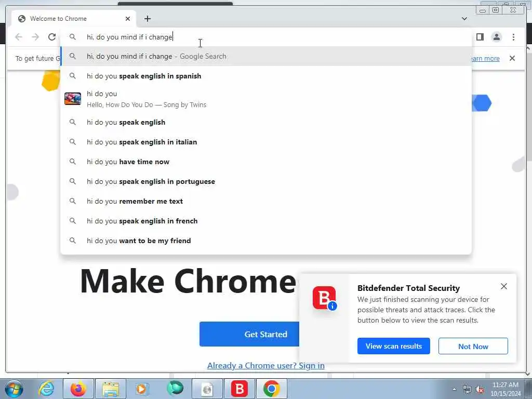The width and height of the screenshot is (532, 399).
Task: Click View scan results in Bitdefender popup
Action: pos(394,346)
